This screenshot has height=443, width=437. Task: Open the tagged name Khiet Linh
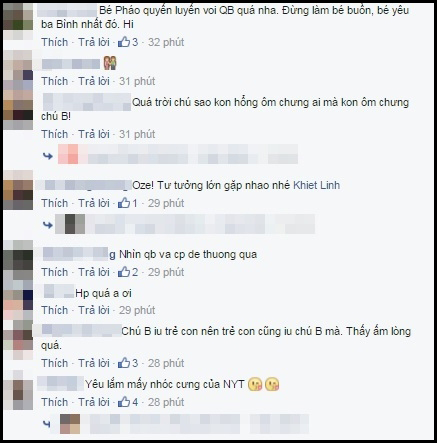point(316,185)
